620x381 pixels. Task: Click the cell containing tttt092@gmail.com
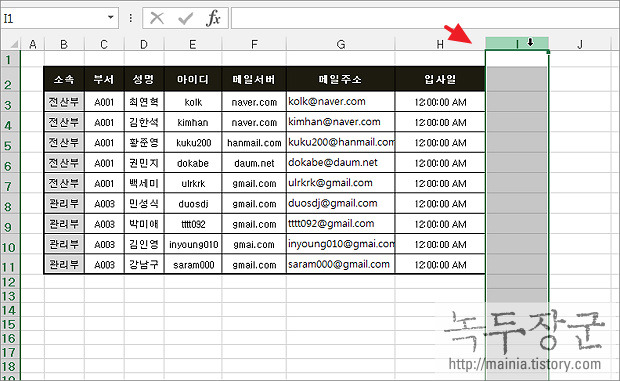click(340, 224)
